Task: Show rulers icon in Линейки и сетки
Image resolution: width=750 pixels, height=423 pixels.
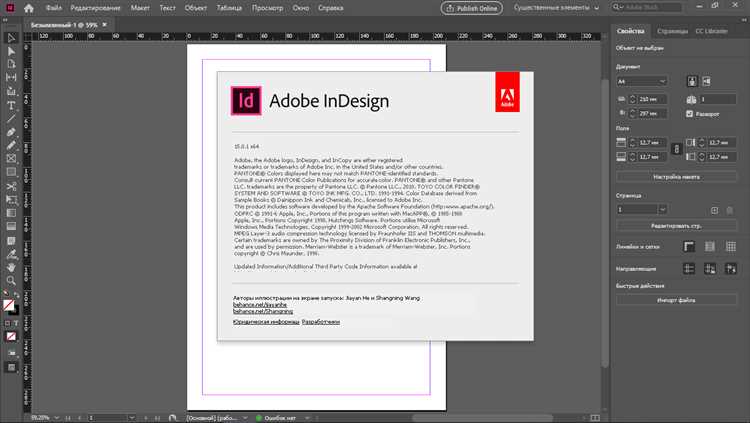Action: [x=690, y=247]
